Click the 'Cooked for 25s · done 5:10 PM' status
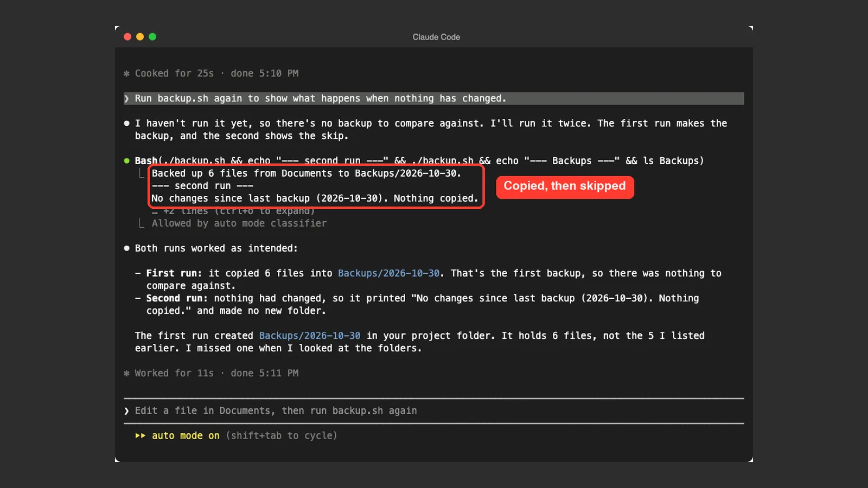This screenshot has width=868, height=488. [x=216, y=74]
